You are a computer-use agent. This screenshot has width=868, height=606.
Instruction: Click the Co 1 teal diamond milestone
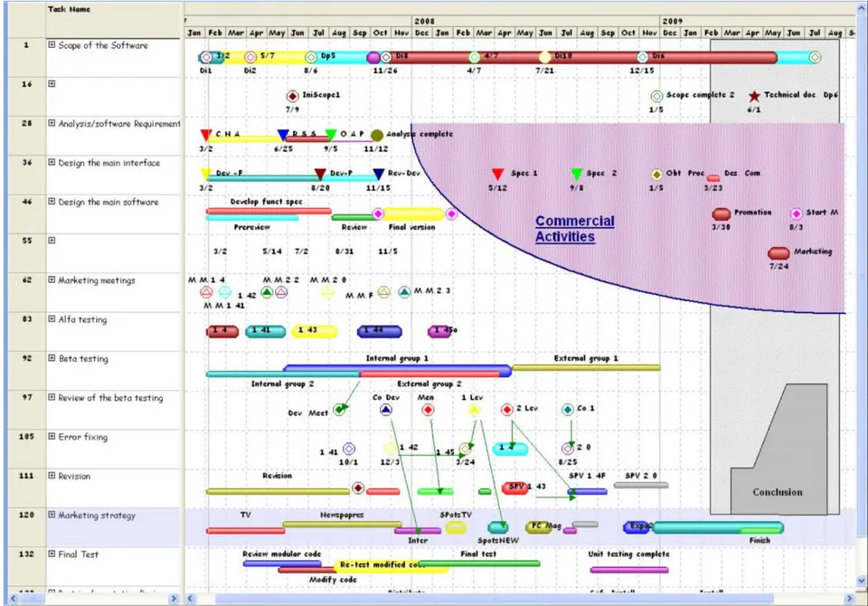(568, 410)
